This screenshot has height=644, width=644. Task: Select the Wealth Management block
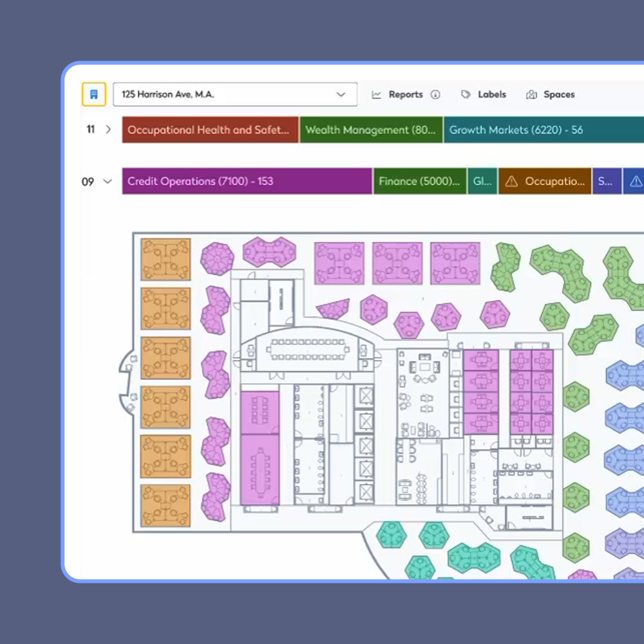tap(371, 129)
